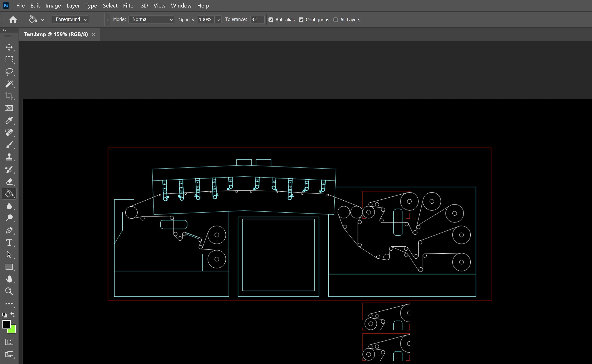Screen dimensions: 592x364
Task: Select the Lasso tool
Action: (x=9, y=72)
